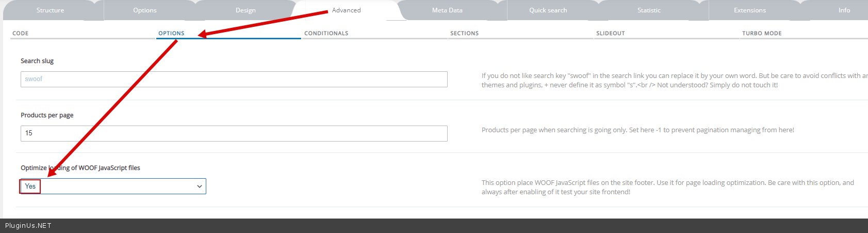This screenshot has width=868, height=233.
Task: Go to the Sections sub-tab
Action: (464, 33)
